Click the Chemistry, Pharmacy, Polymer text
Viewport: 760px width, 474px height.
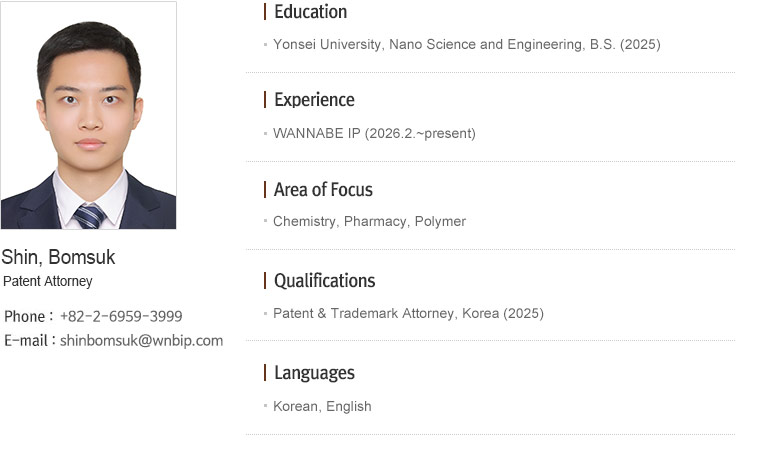tap(369, 221)
